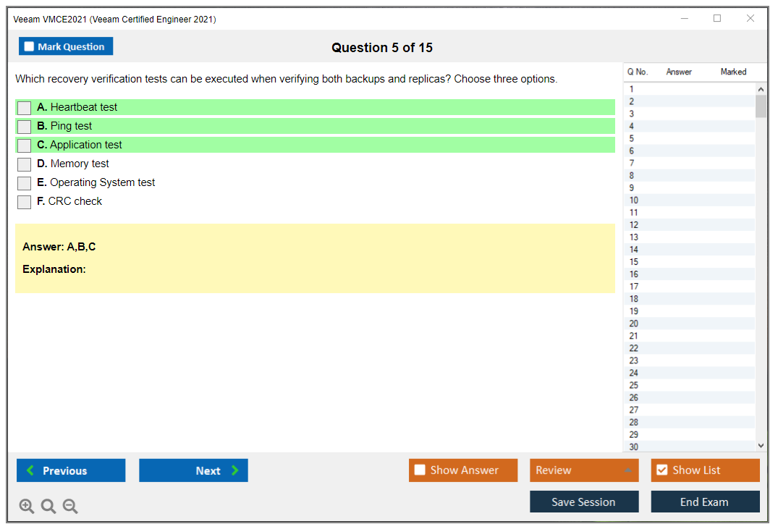Click End Exam button
Screen dimensions: 778x532
[705, 502]
